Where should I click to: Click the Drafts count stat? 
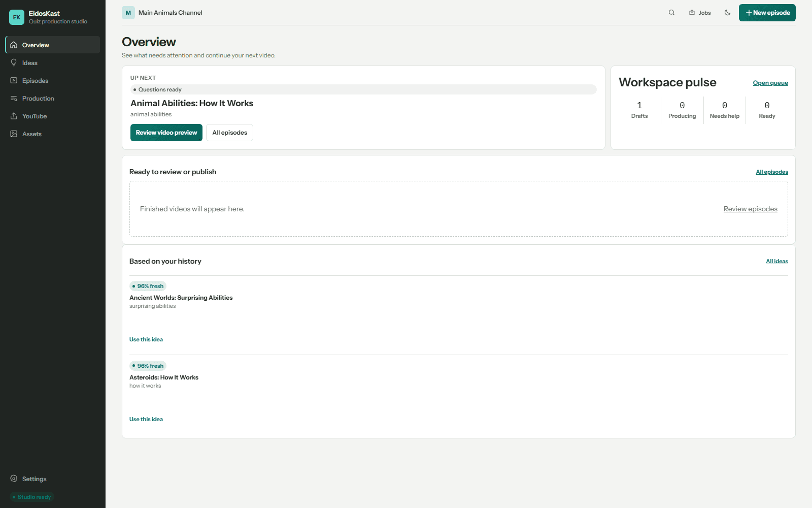[x=639, y=110]
